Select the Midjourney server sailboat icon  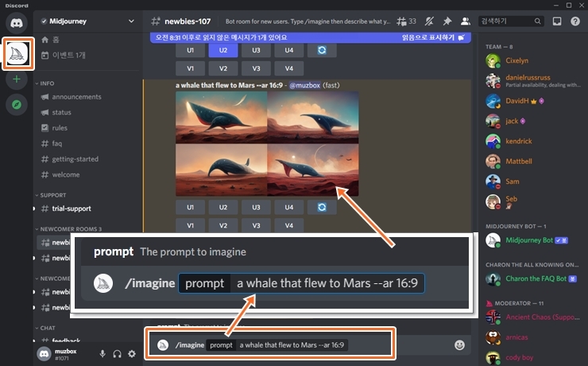coord(17,53)
